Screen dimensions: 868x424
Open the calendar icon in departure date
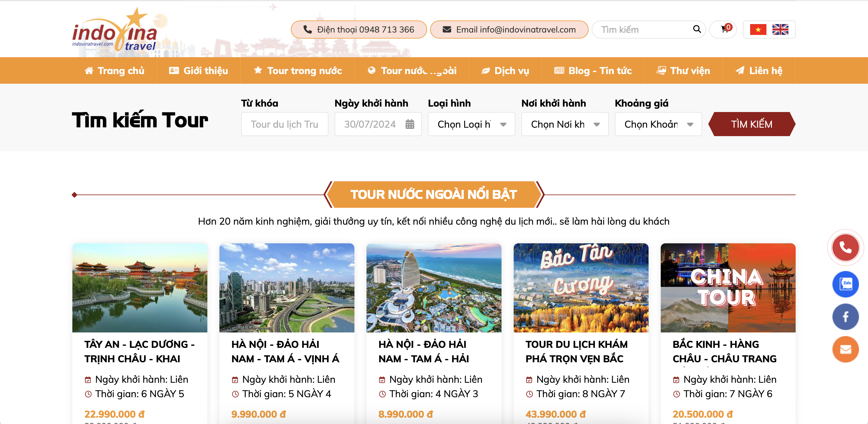pyautogui.click(x=409, y=124)
